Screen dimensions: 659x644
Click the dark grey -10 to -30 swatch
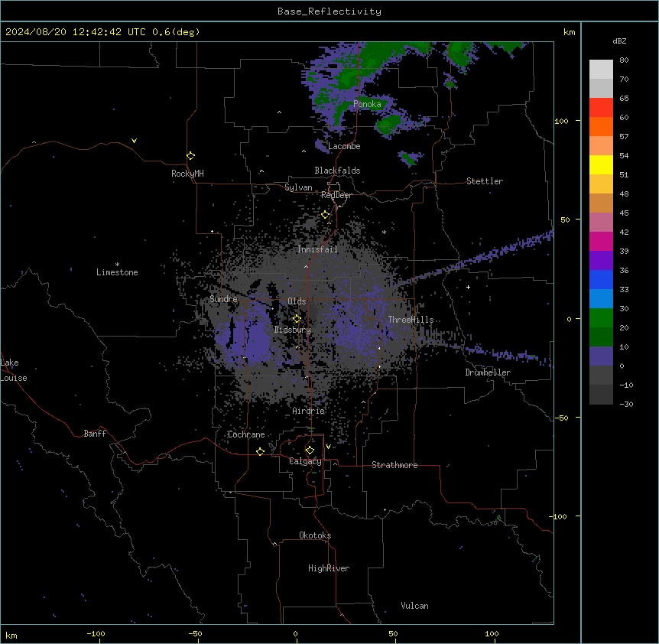coord(601,395)
